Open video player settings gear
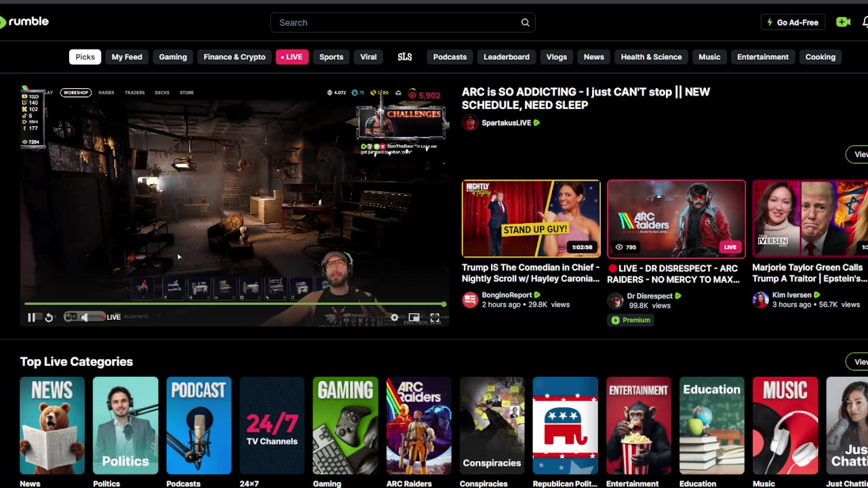The width and height of the screenshot is (868, 488). coord(394,317)
